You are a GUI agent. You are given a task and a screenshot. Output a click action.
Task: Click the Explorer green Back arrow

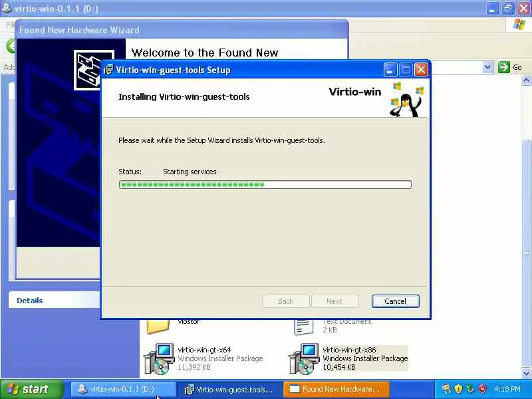pyautogui.click(x=11, y=46)
